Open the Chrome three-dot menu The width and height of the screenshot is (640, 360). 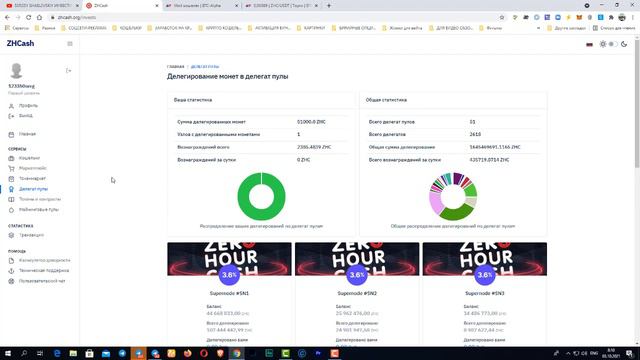click(x=633, y=18)
